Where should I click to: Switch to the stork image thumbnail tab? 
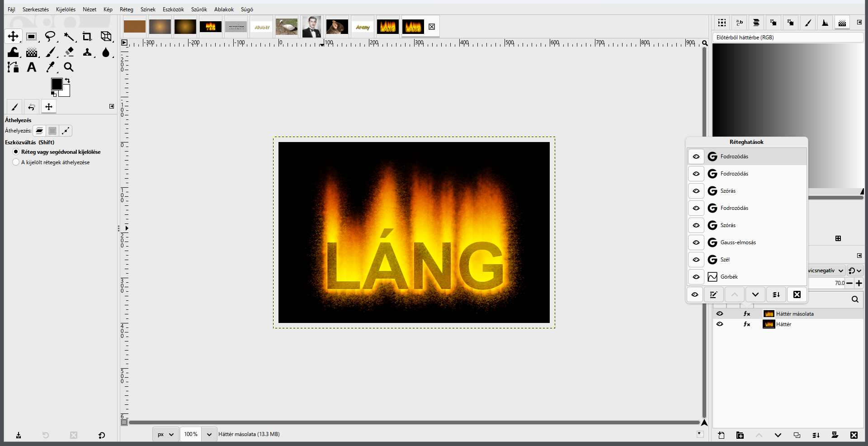pyautogui.click(x=287, y=27)
